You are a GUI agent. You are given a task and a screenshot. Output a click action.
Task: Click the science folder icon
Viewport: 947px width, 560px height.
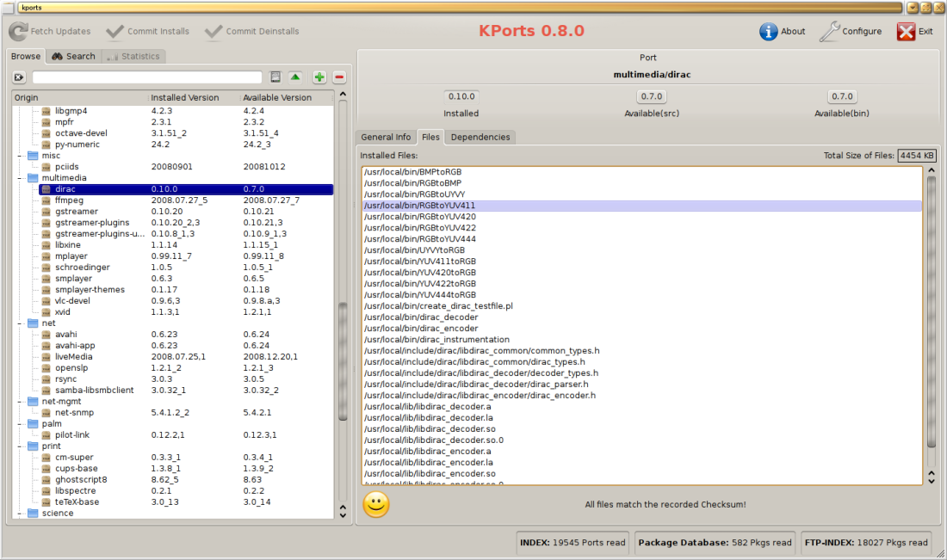tap(33, 514)
